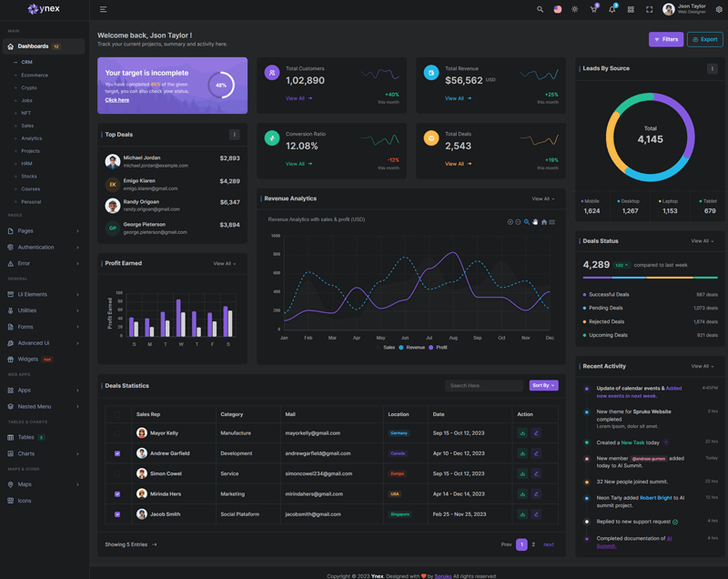Click the hamburger sidebar toggle icon
The width and height of the screenshot is (728, 579).
pos(103,9)
